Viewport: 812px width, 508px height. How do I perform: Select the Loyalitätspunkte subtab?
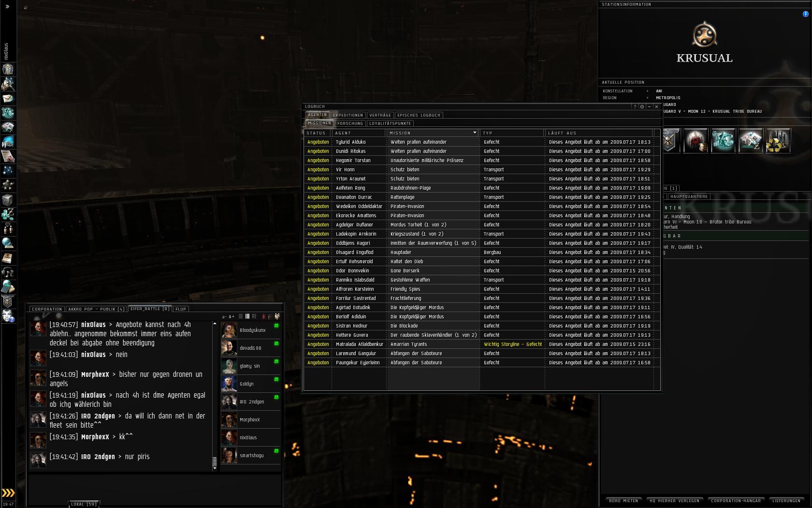click(390, 123)
